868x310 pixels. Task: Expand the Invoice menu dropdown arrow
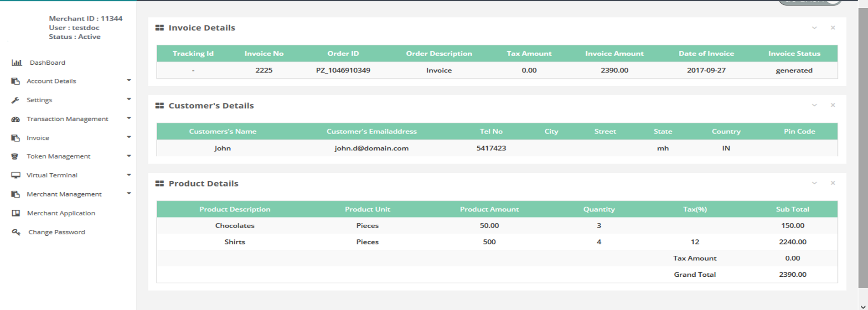coord(129,137)
